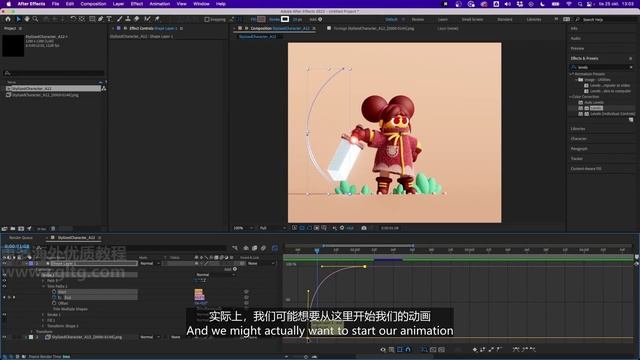Image resolution: width=640 pixels, height=360 pixels.
Task: Open the Animation menu
Action: (x=160, y=4)
